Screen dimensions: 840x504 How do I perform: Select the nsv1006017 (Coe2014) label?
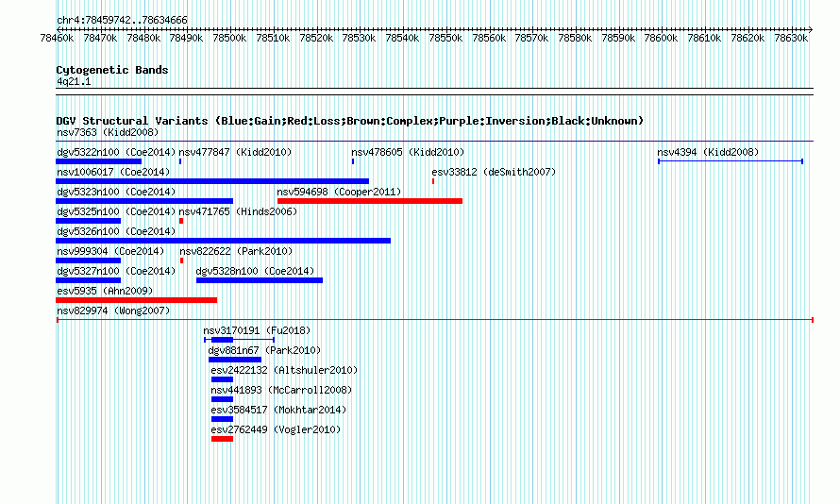[x=113, y=172]
